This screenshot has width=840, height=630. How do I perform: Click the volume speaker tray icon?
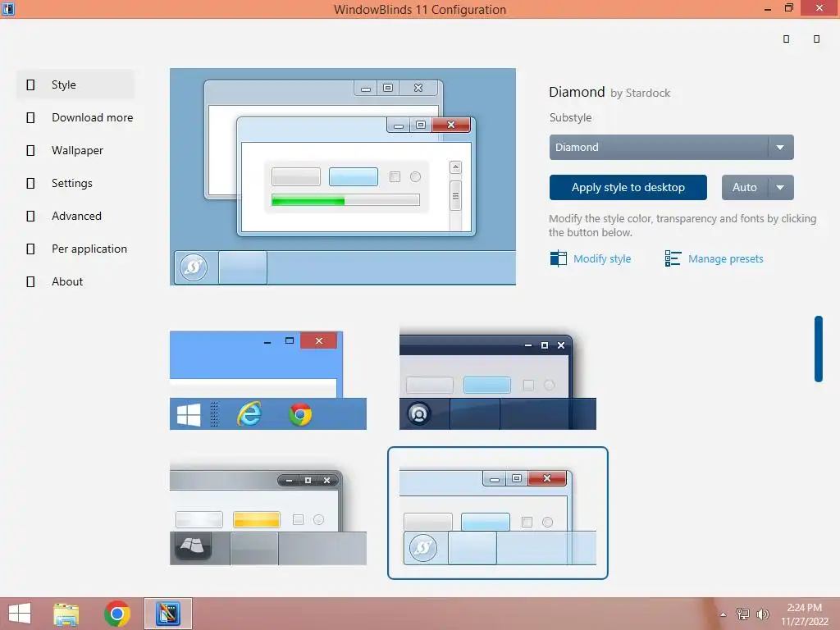762,614
